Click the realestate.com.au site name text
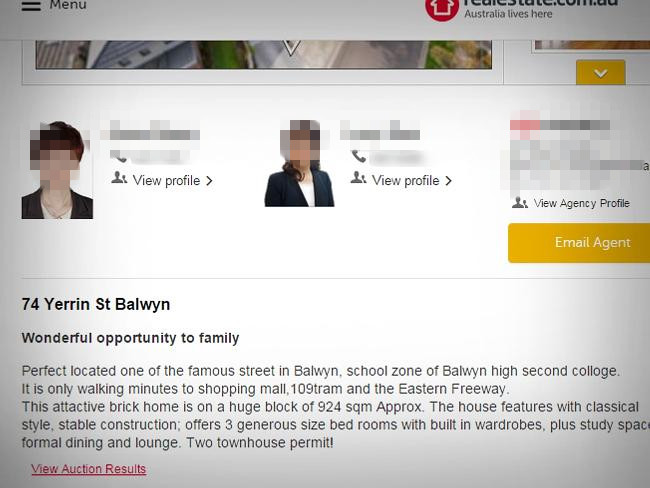The image size is (650, 488). tap(541, 3)
